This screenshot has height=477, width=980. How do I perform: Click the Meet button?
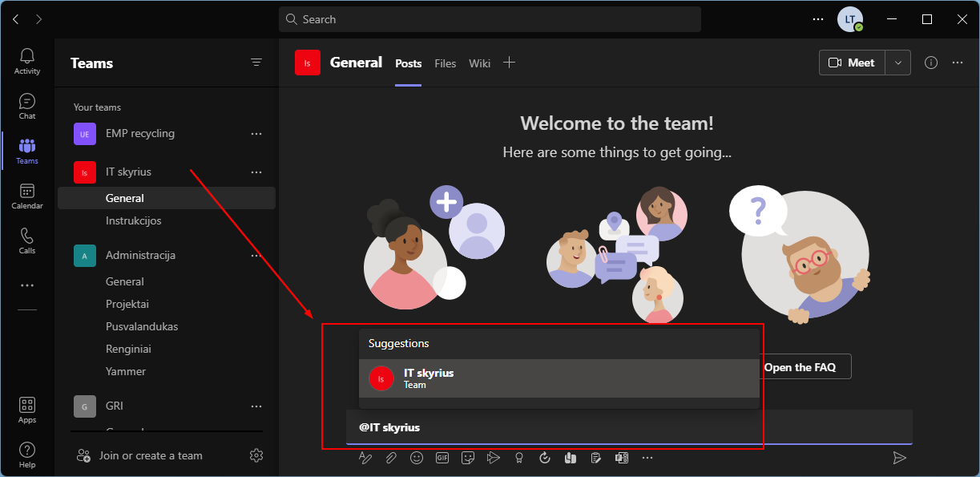tap(853, 63)
